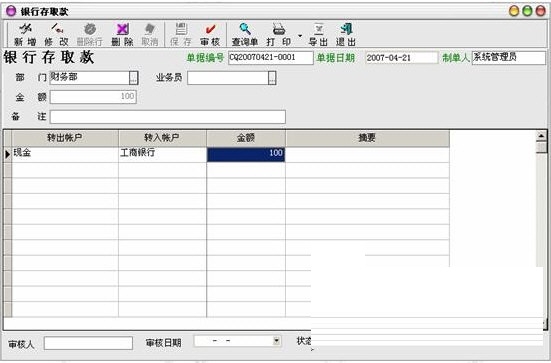Click the 摘要 column header

[x=368, y=138]
